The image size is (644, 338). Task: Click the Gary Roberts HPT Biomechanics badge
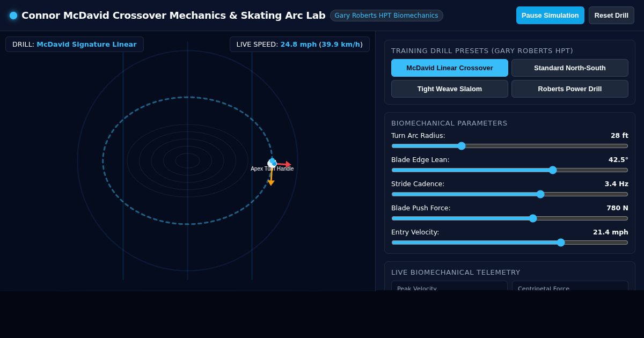[386, 16]
